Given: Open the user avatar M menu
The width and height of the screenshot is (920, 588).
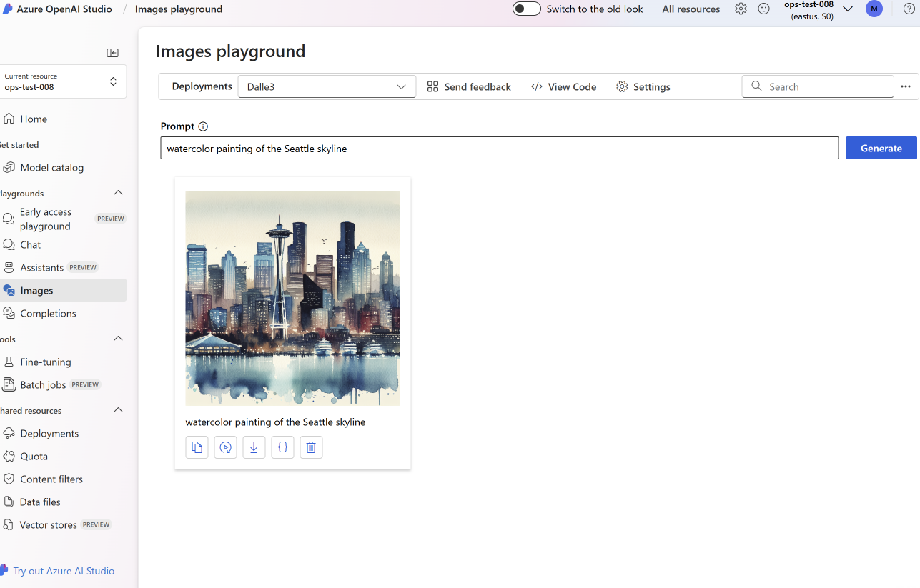Looking at the screenshot, I should pos(874,9).
